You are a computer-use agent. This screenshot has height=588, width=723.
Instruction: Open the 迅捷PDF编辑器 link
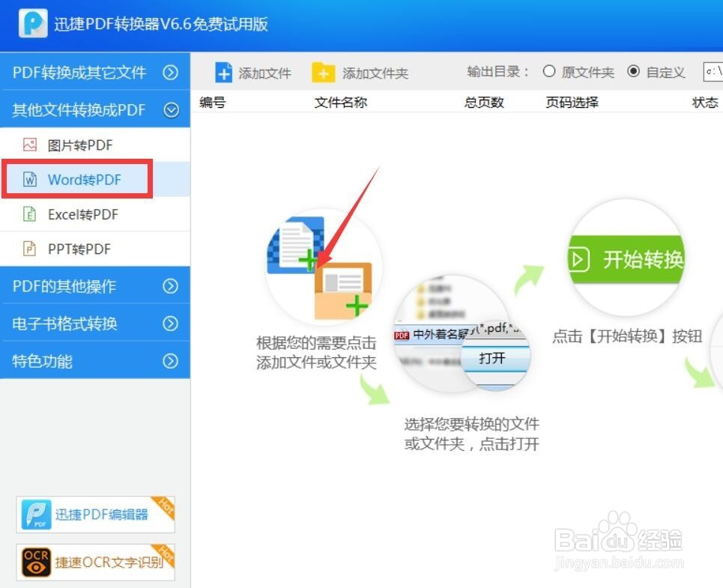click(x=95, y=515)
